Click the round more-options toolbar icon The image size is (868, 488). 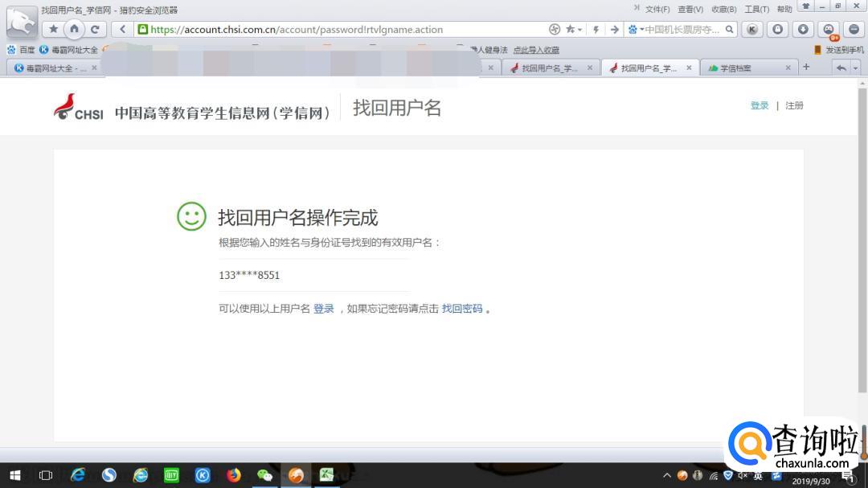(x=854, y=30)
